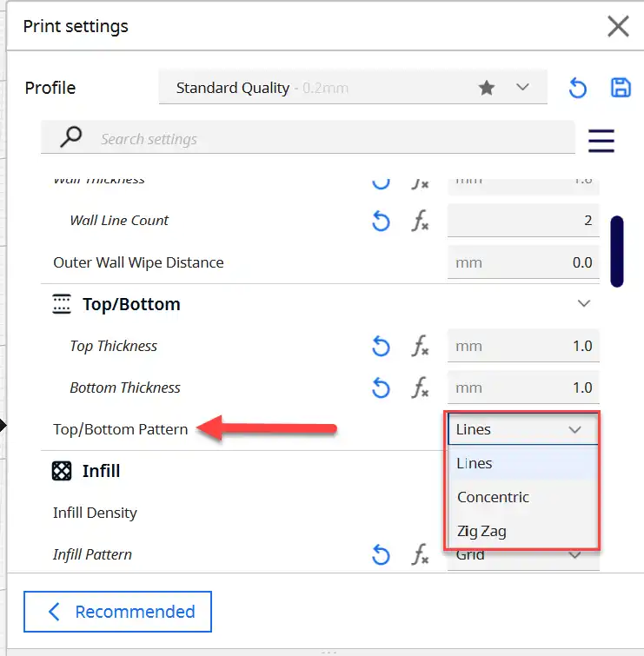Switch back to Recommended settings
Image resolution: width=644 pixels, height=656 pixels.
117,612
